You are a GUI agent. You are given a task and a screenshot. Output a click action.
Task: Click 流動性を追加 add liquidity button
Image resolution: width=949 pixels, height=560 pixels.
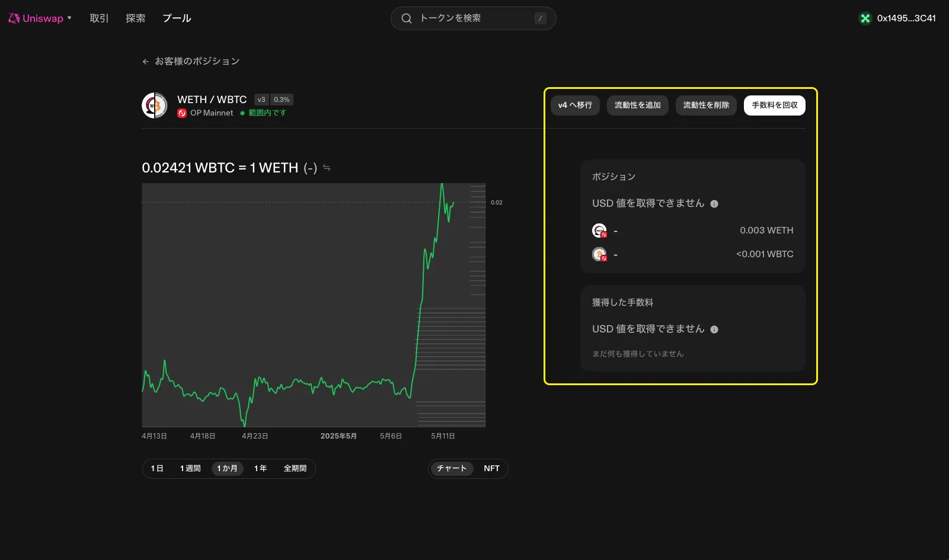638,105
